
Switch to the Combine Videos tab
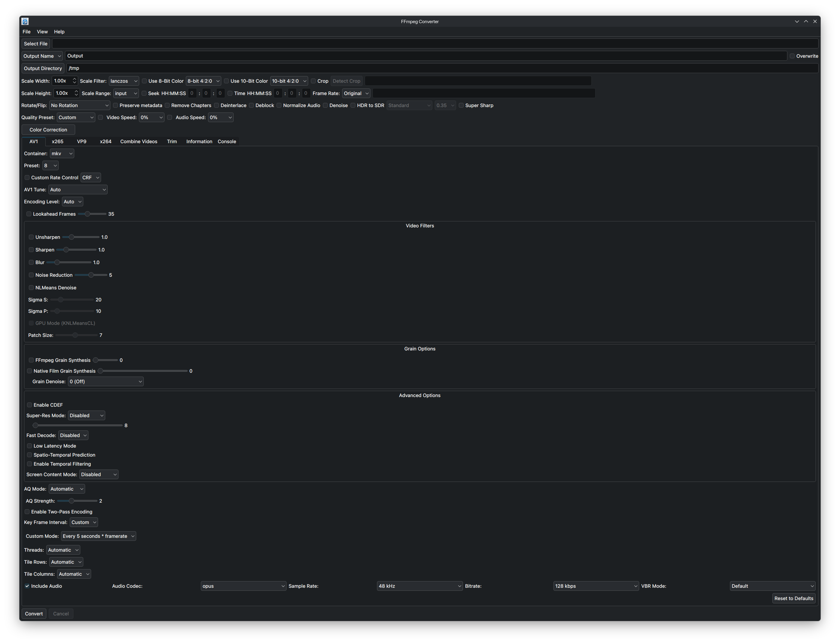(x=139, y=141)
